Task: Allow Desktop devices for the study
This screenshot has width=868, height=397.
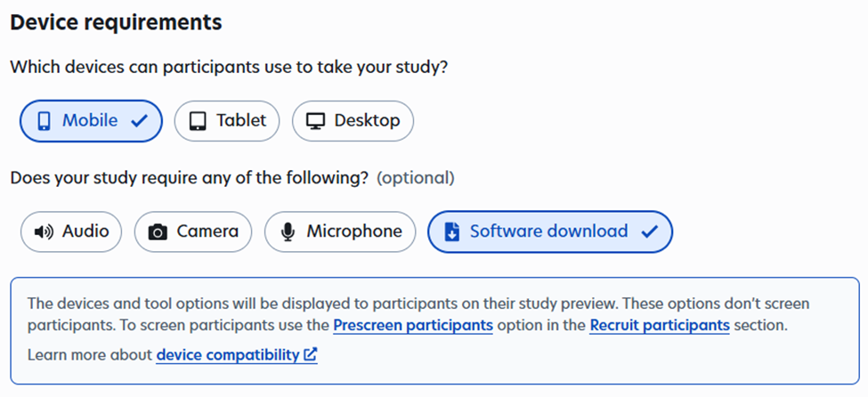Action: coord(353,121)
